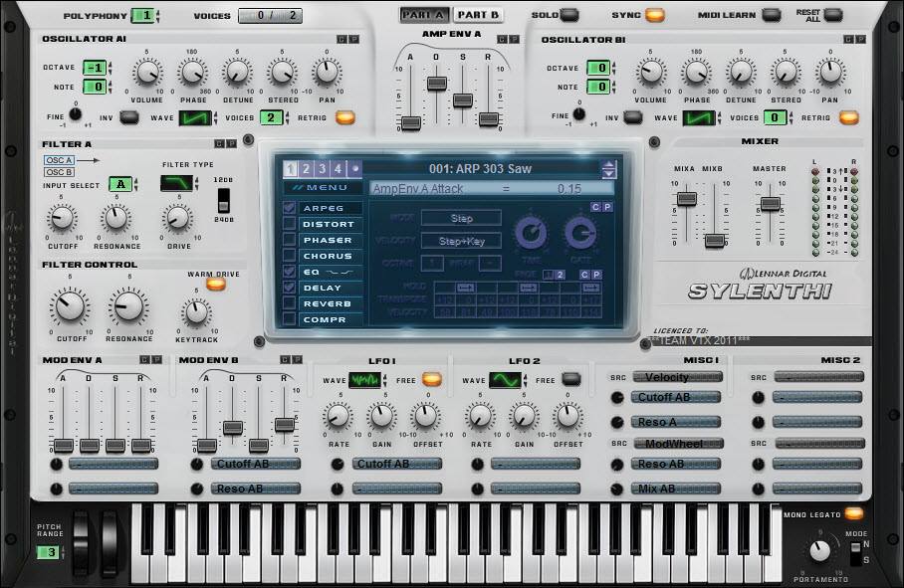Screen dimensions: 904x588
Task: Open Oscillator A1 wave selector
Action: [195, 117]
